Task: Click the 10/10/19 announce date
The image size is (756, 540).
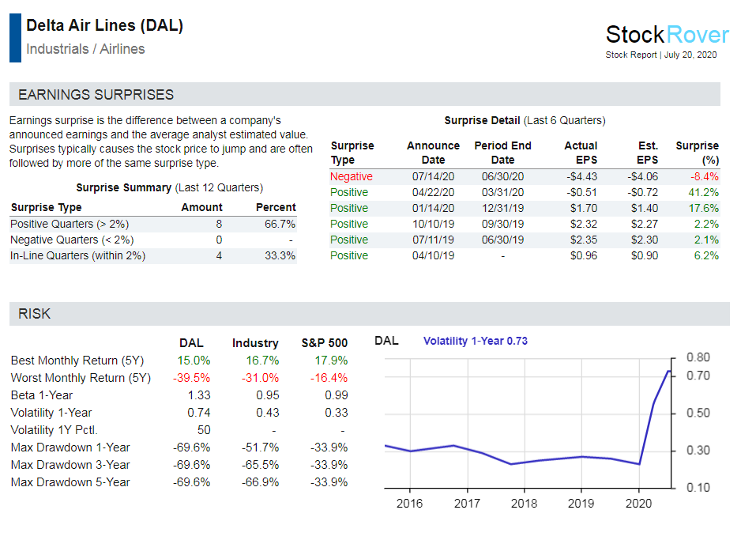Action: [433, 225]
